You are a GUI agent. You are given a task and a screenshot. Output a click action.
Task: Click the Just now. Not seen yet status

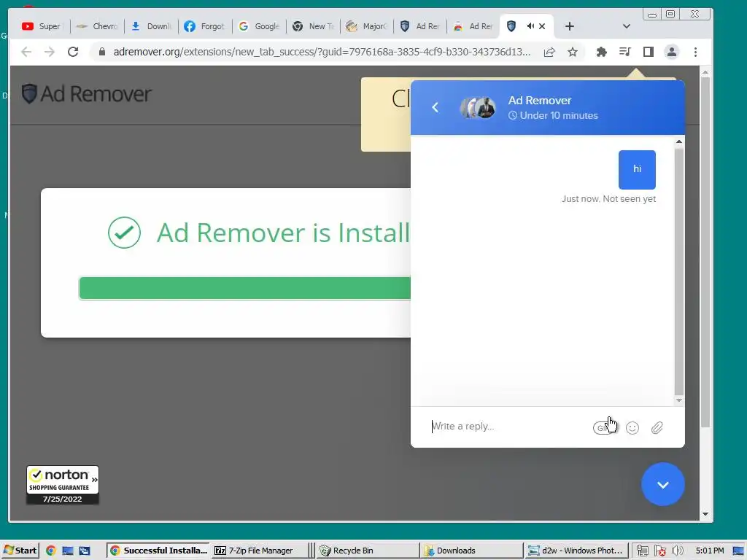point(608,198)
